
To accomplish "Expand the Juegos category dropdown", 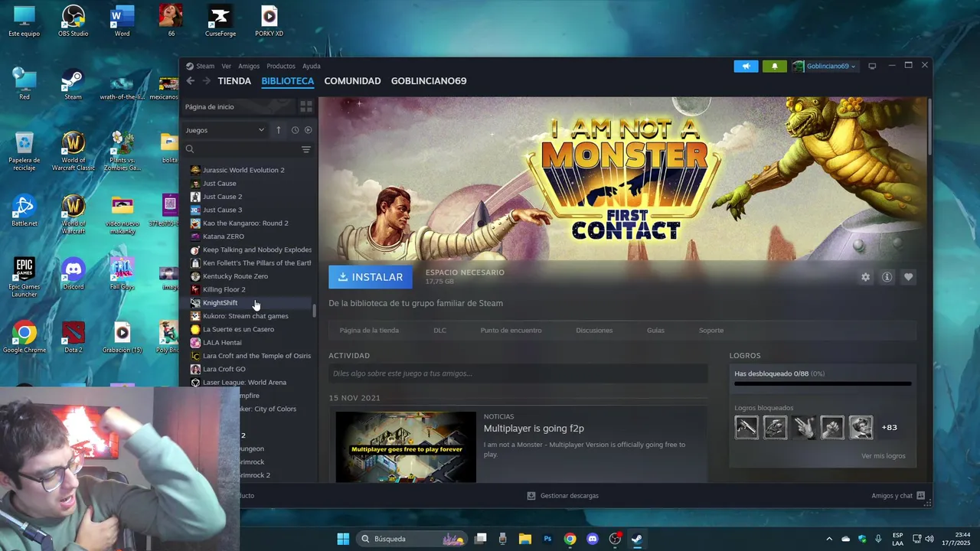I will click(225, 130).
